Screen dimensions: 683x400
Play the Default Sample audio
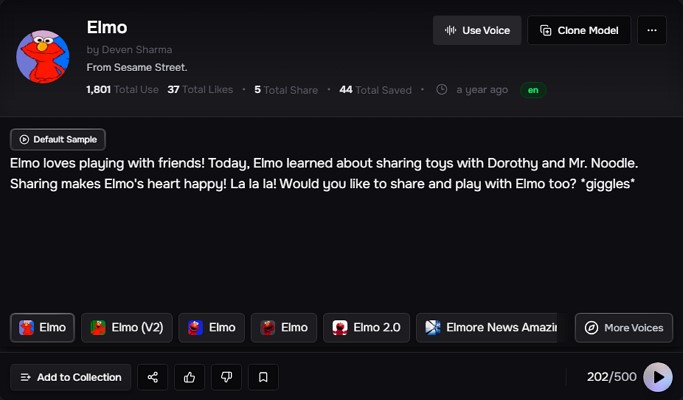click(58, 139)
